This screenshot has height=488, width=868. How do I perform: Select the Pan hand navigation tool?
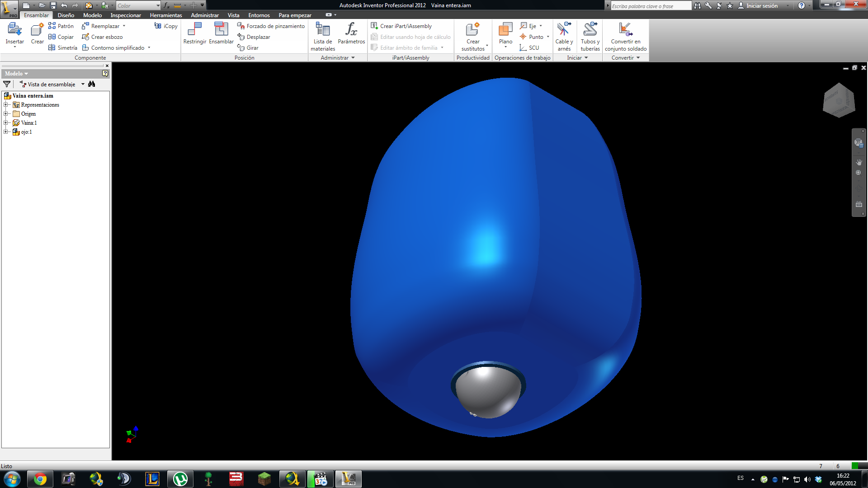(859, 162)
